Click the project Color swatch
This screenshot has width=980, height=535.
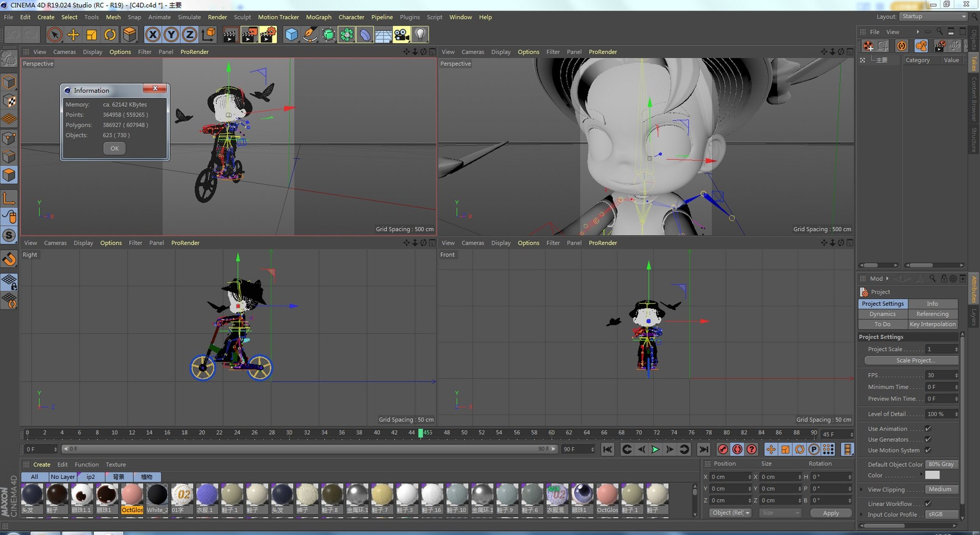click(x=932, y=475)
